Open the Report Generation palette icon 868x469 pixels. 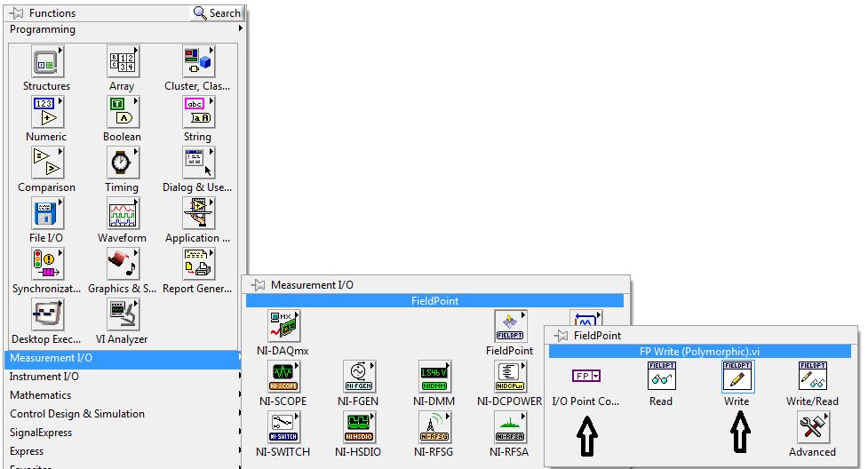[x=198, y=264]
